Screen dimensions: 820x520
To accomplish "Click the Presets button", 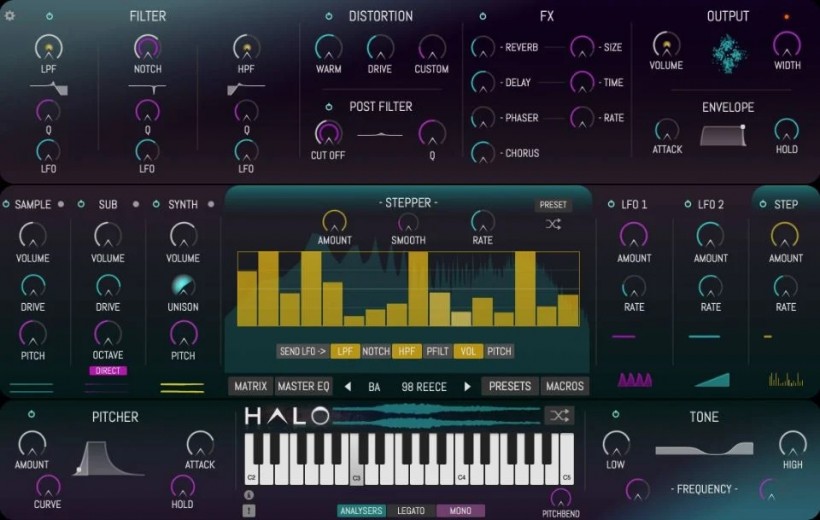I will [510, 386].
